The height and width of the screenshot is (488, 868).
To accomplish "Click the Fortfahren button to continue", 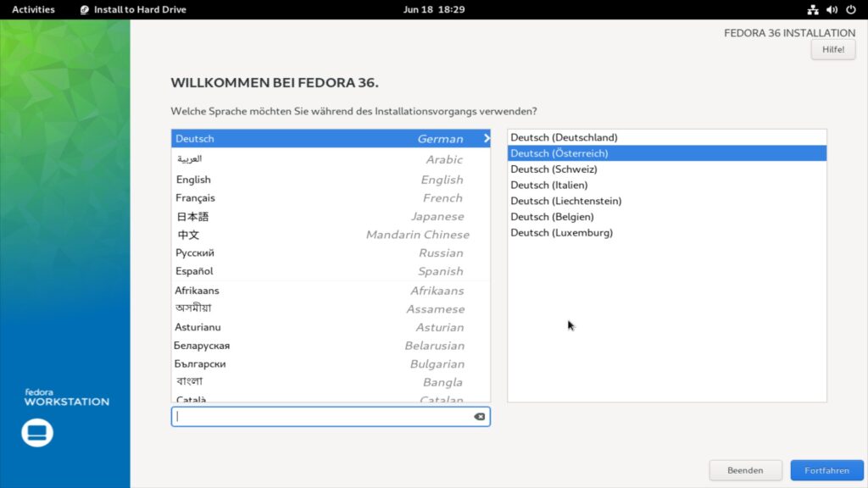I will [826, 470].
